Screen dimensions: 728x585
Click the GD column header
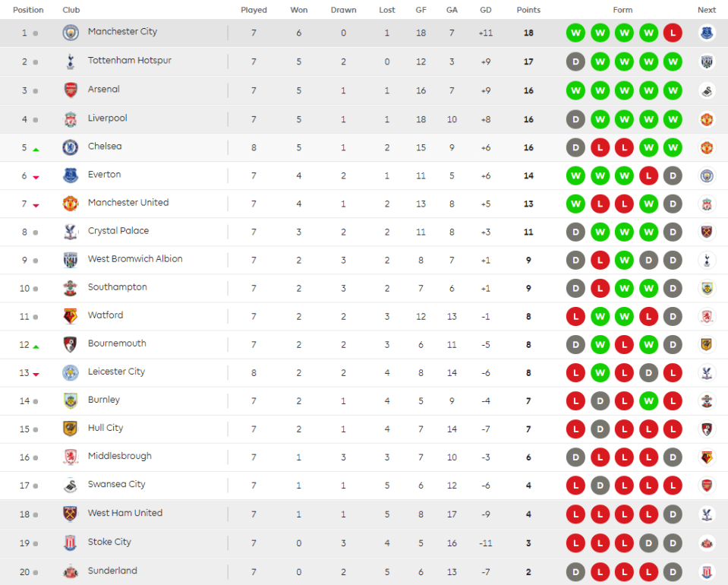click(x=486, y=10)
